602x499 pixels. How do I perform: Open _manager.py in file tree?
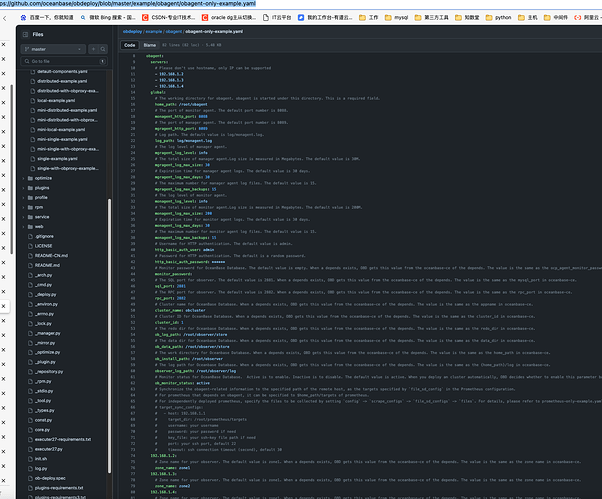click(48, 333)
